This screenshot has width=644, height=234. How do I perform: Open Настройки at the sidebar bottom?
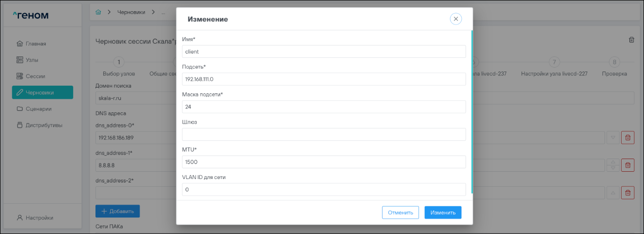[x=39, y=217]
